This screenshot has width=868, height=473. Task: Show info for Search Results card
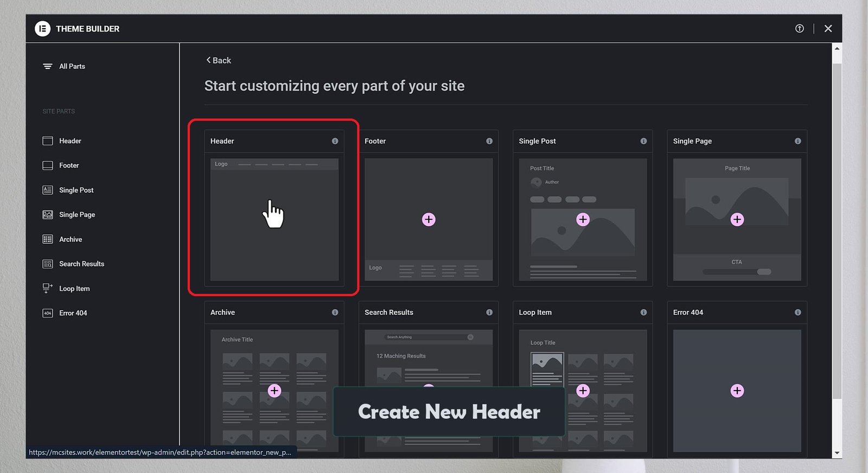pos(489,312)
